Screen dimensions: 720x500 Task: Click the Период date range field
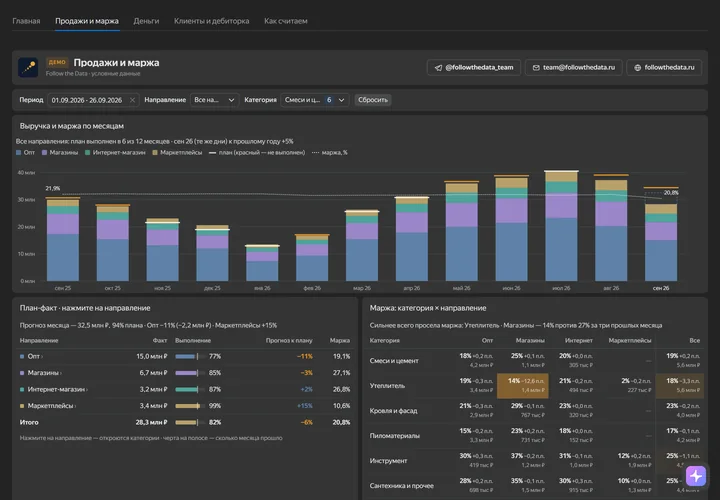tap(93, 100)
